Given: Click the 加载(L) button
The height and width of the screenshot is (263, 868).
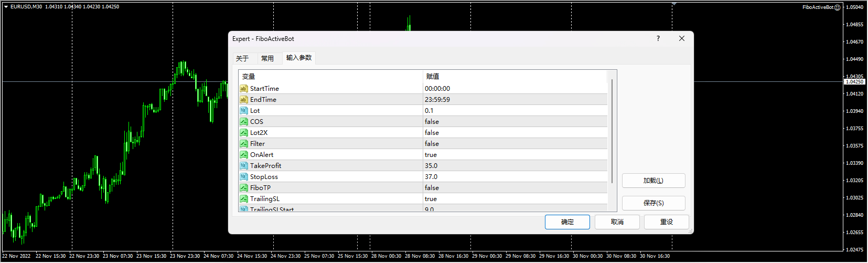Looking at the screenshot, I should coord(653,181).
